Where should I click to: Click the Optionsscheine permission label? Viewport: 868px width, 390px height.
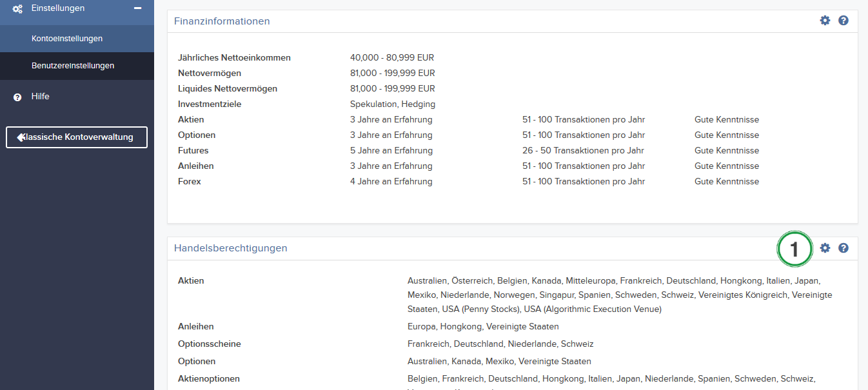(x=210, y=344)
